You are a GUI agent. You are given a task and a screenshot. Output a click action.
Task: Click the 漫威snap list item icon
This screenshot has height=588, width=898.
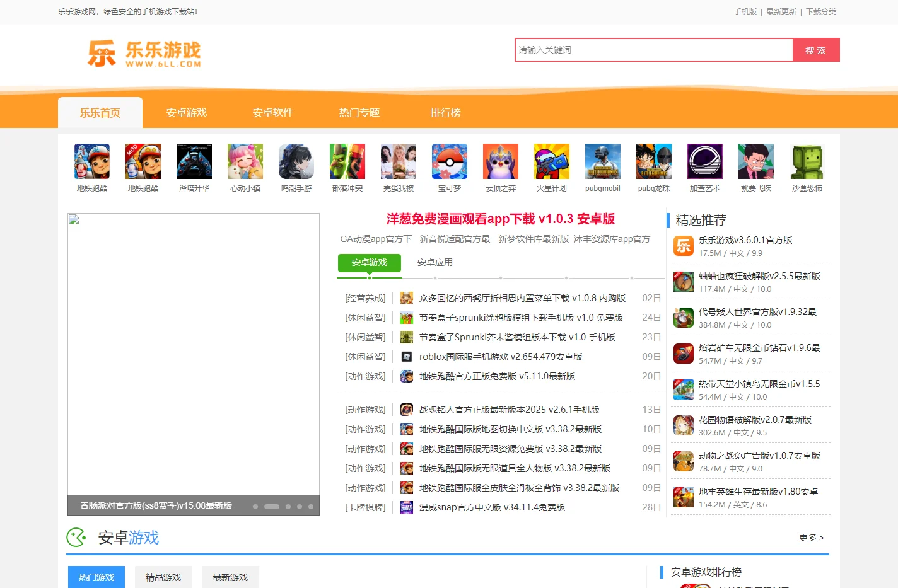point(407,507)
